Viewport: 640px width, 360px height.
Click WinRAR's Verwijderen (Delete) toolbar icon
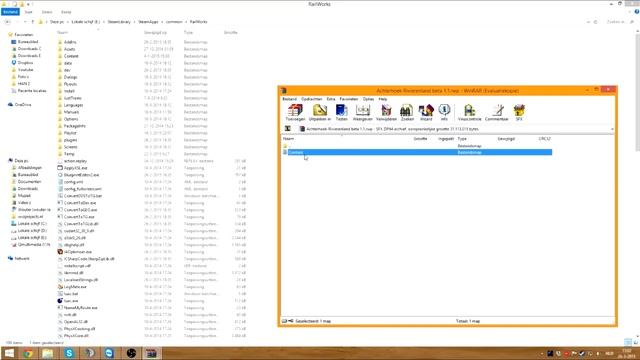coord(386,112)
